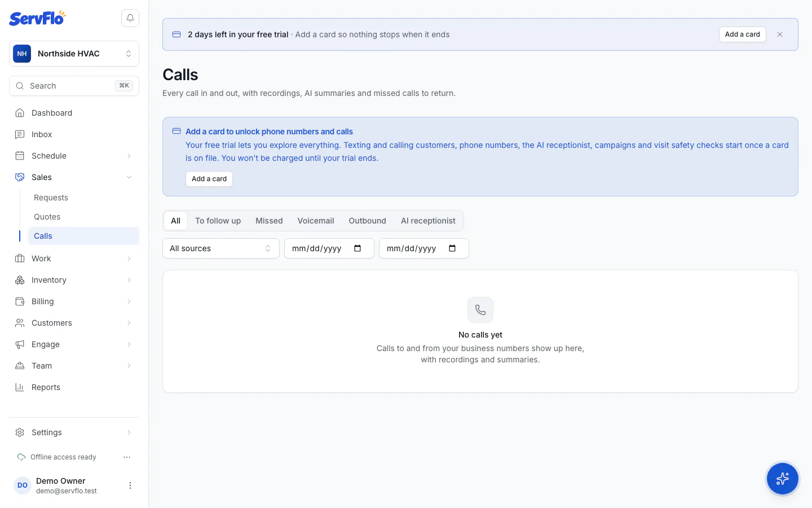Focus the Search field
This screenshot has width=812, height=508.
tap(74, 86)
